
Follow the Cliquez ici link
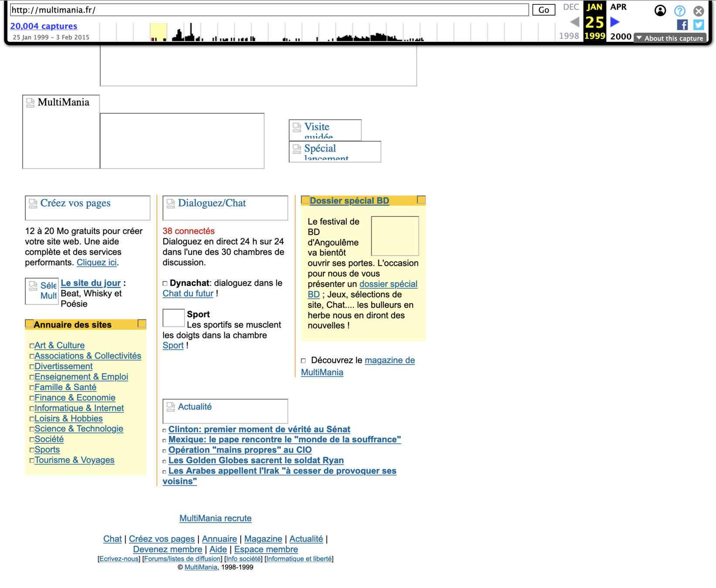click(97, 263)
